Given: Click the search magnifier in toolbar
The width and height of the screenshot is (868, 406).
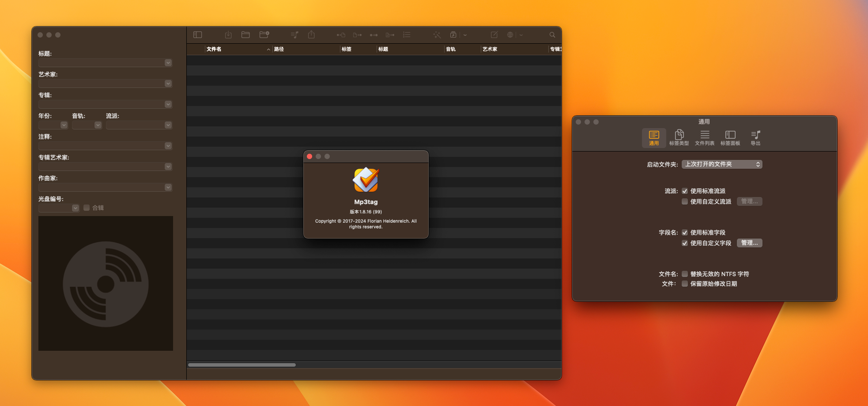Looking at the screenshot, I should (x=552, y=35).
